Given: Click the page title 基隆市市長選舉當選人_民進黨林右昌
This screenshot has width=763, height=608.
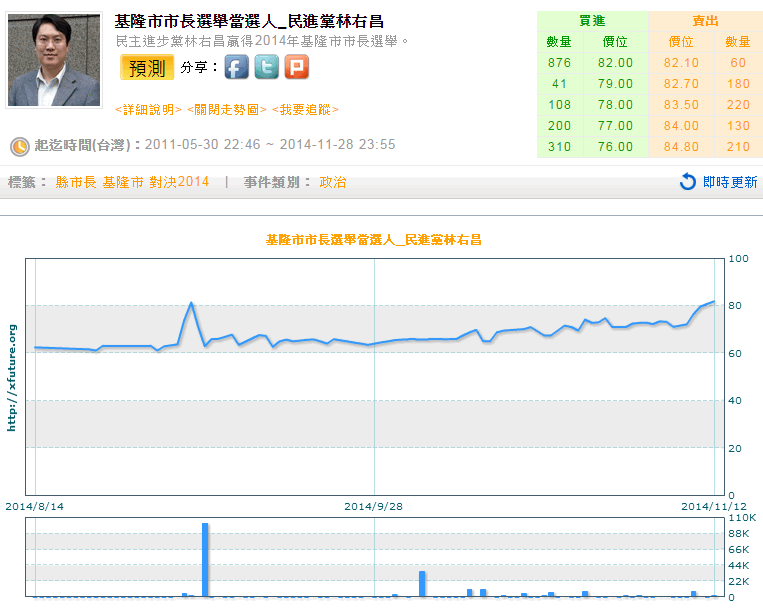Looking at the screenshot, I should point(249,21).
